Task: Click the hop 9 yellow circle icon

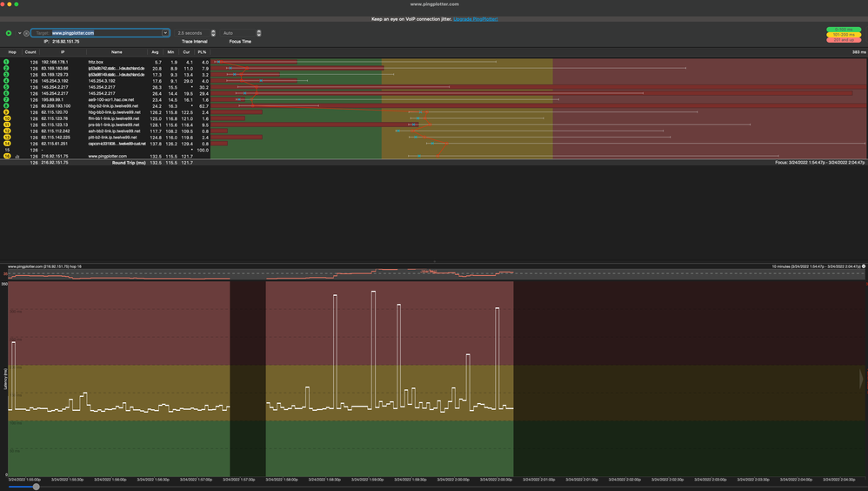Action: [7, 112]
